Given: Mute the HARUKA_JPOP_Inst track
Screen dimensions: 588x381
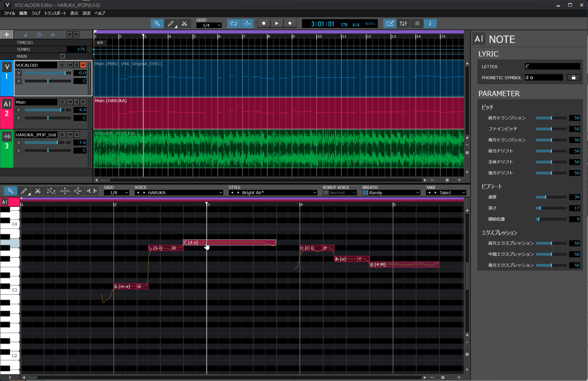Looking at the screenshot, I should tap(70, 135).
